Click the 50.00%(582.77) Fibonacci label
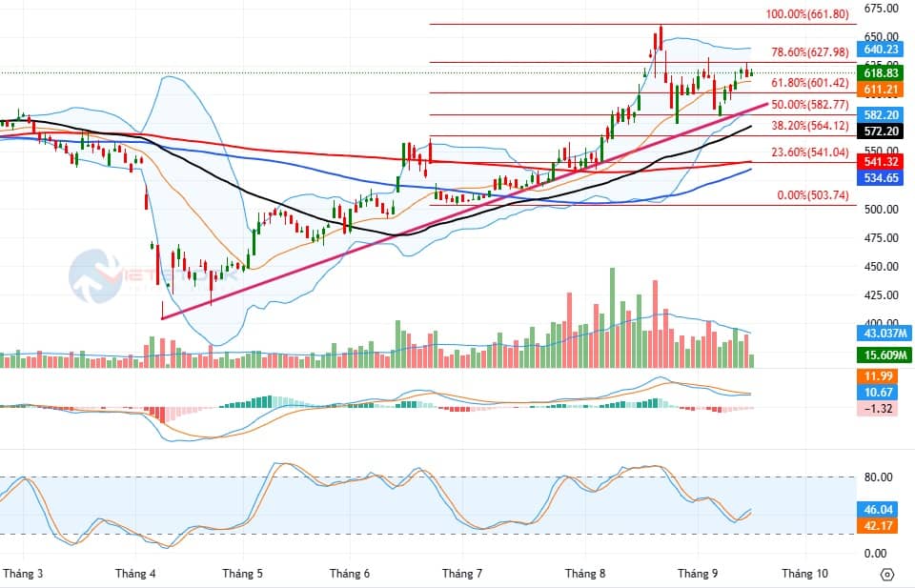The width and height of the screenshot is (915, 588). tap(810, 105)
